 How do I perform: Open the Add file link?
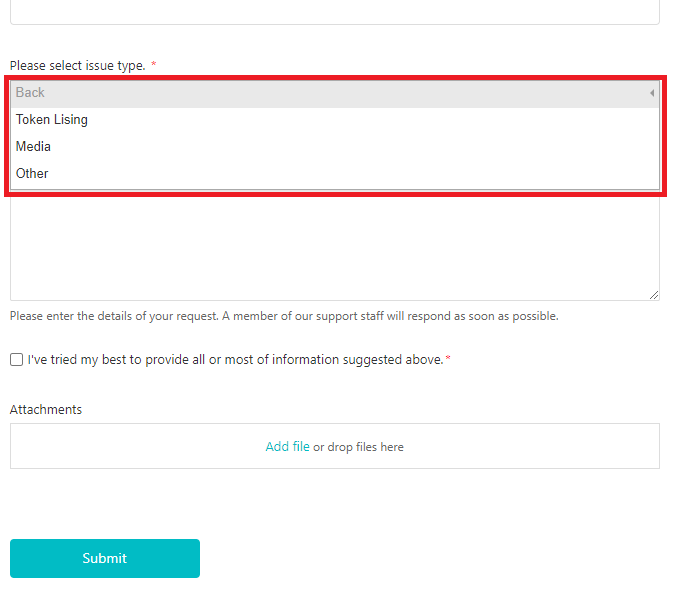click(287, 447)
